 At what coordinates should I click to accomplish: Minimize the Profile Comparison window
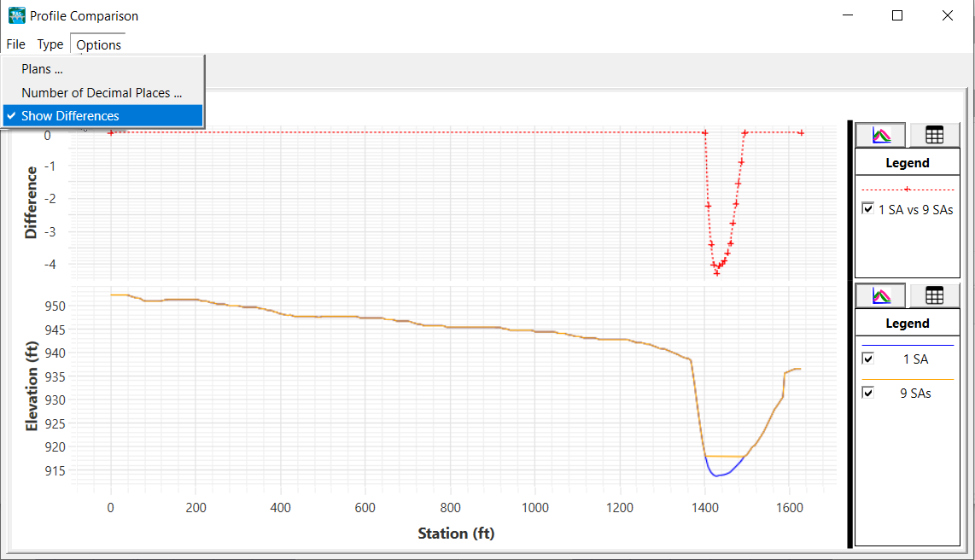click(848, 15)
